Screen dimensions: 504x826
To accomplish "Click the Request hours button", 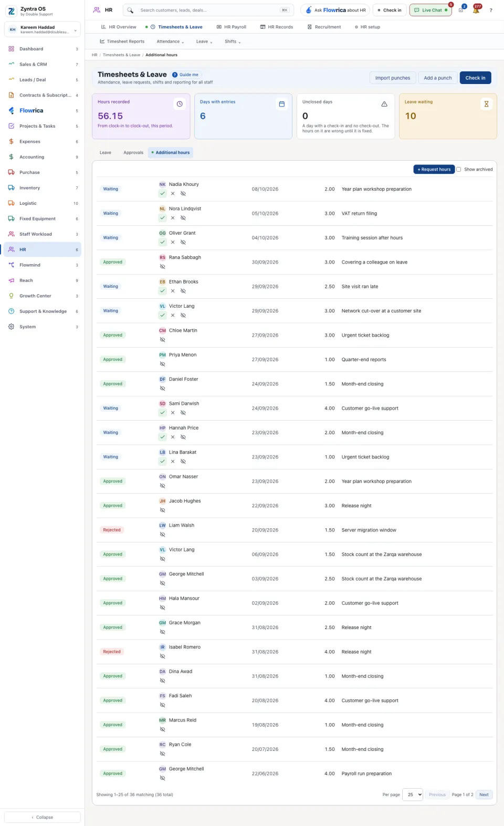I will pos(434,170).
